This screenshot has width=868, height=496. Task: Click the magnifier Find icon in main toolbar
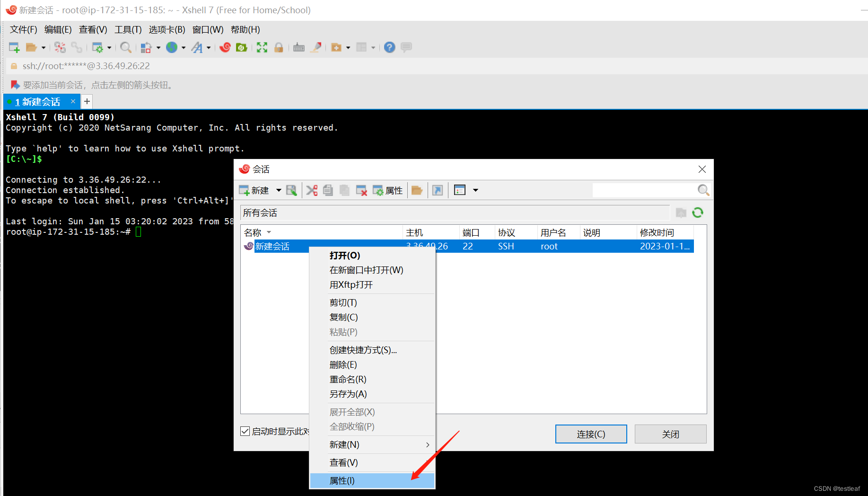(x=125, y=47)
